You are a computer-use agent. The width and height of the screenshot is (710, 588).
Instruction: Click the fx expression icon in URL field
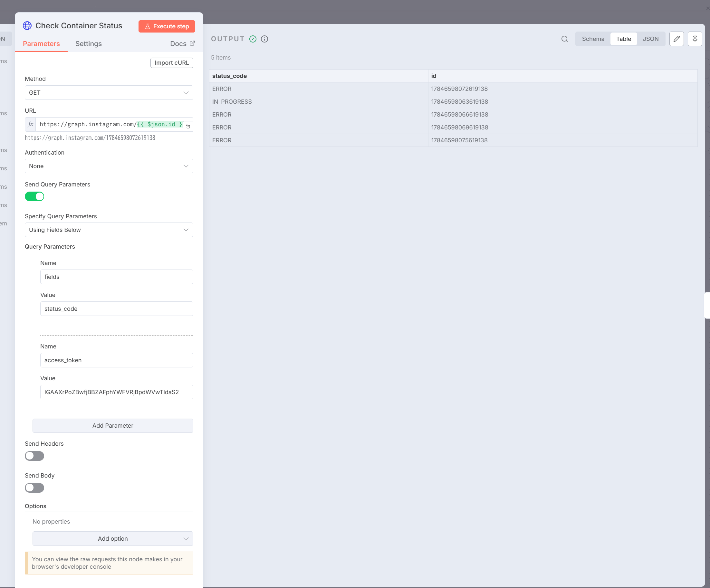[x=31, y=124]
